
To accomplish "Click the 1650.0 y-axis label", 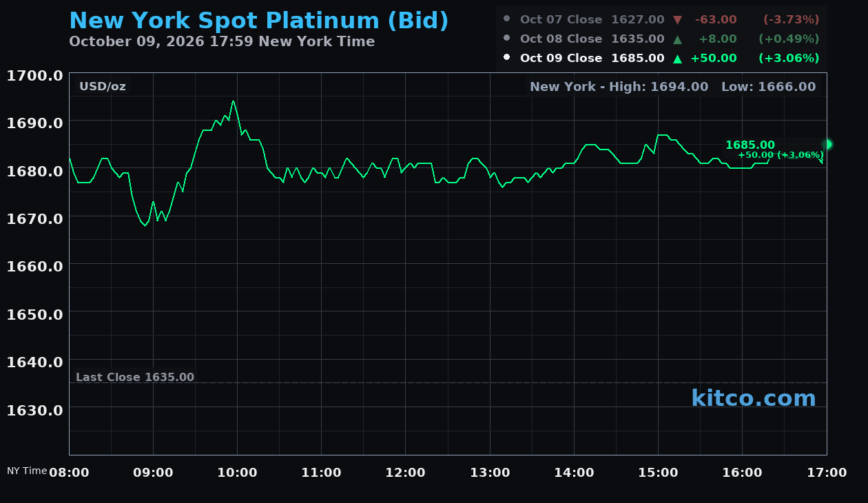I will (x=35, y=314).
